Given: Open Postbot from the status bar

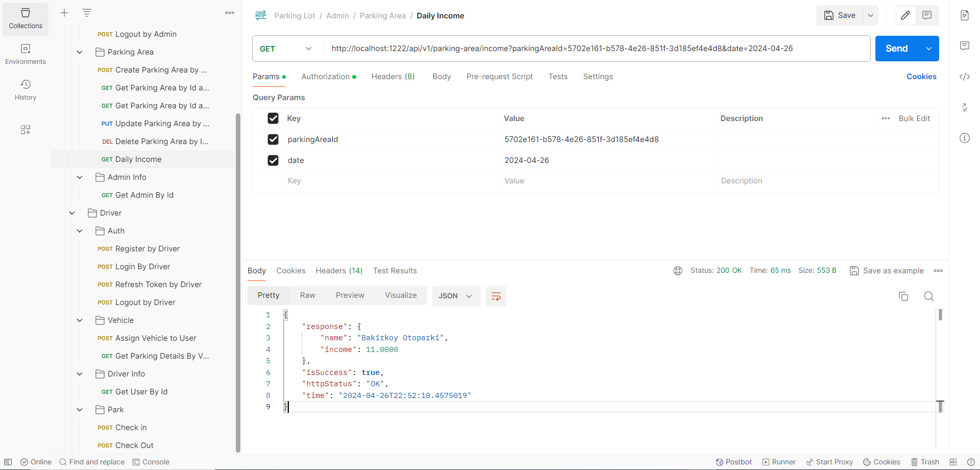Looking at the screenshot, I should [x=734, y=462].
